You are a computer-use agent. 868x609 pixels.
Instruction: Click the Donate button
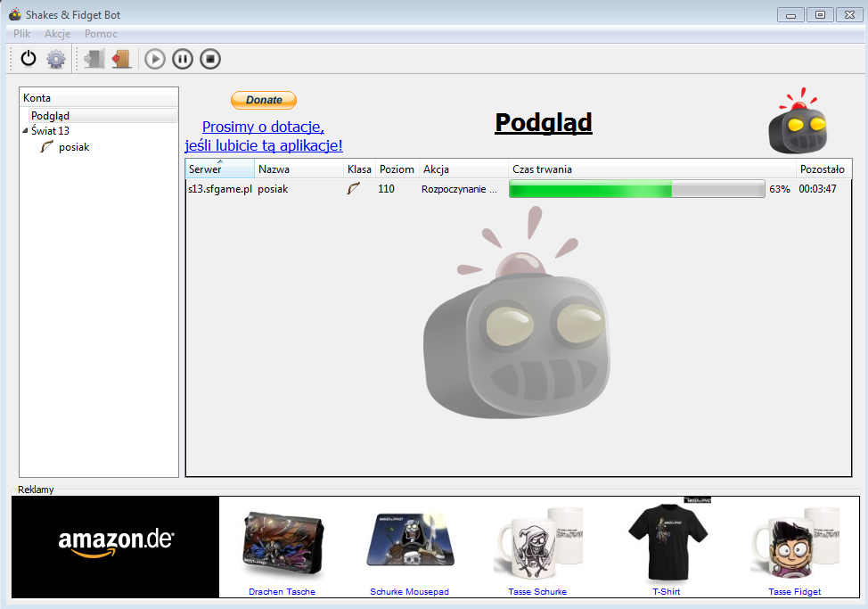tap(264, 100)
